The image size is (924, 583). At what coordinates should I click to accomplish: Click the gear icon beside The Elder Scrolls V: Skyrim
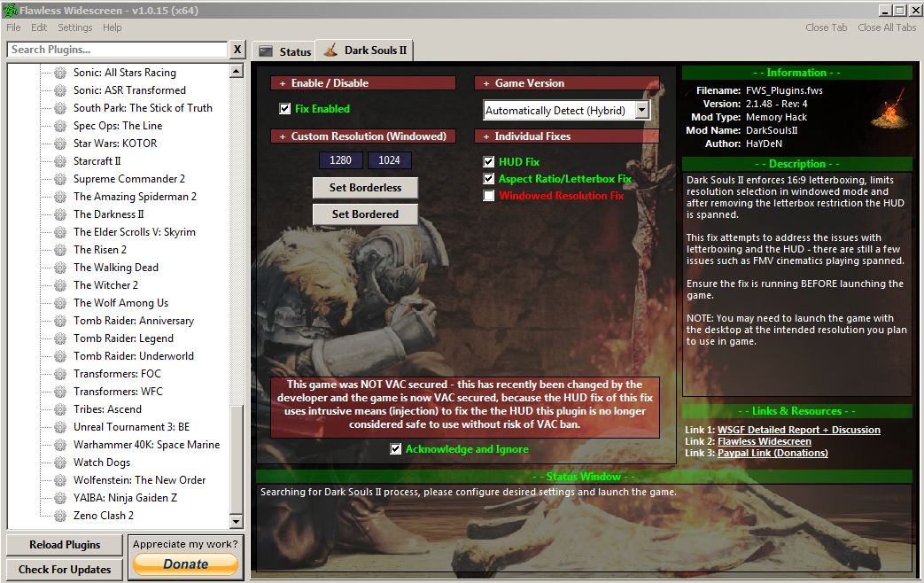[x=60, y=232]
